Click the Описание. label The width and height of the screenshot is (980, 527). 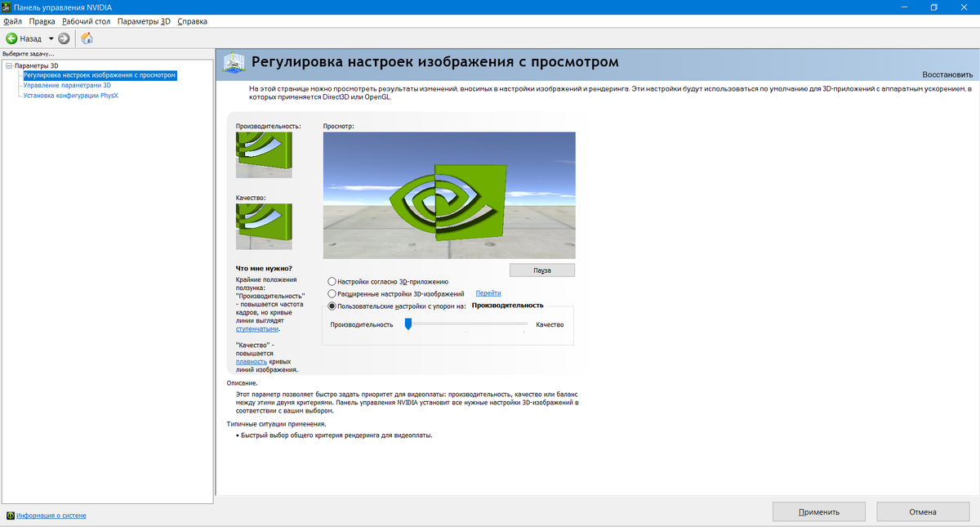point(243,382)
